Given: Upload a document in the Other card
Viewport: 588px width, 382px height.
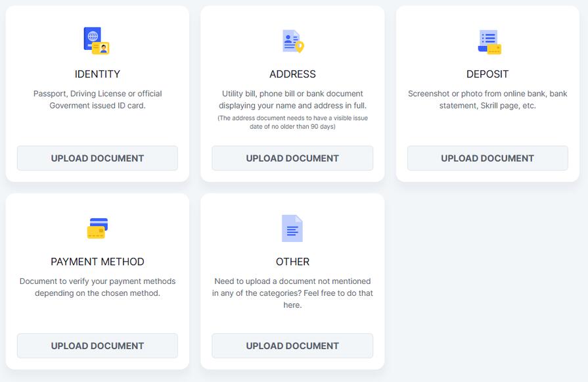Looking at the screenshot, I should pyautogui.click(x=292, y=345).
